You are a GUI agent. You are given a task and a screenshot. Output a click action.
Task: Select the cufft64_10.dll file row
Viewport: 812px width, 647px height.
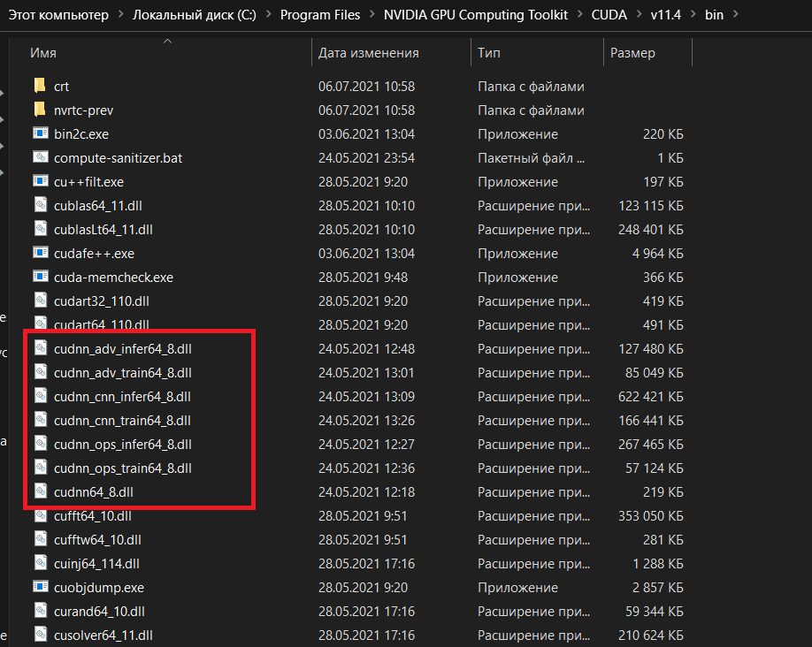92,515
